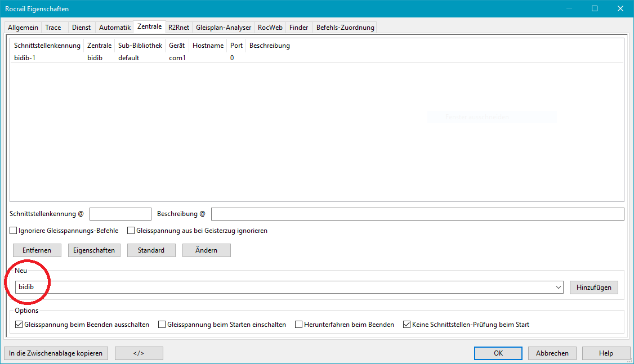Click the Entfernen button

[37, 250]
